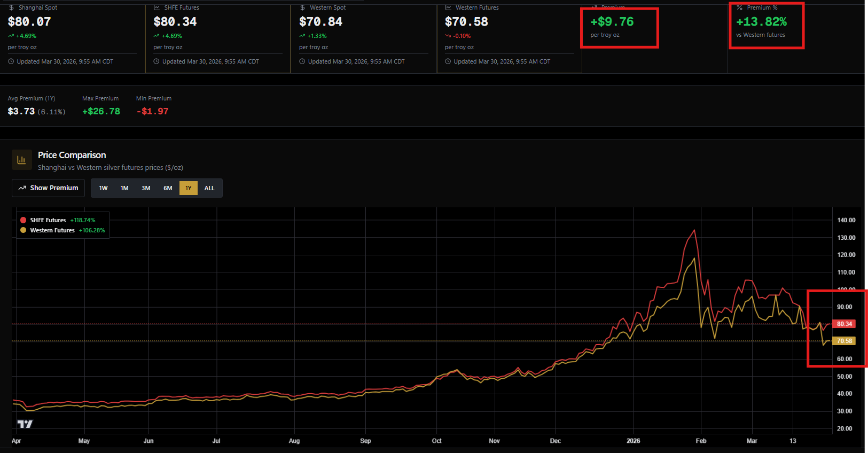Click the chart icon beside Western Futures
Viewport: 868px width, 453px height.
(x=449, y=7)
